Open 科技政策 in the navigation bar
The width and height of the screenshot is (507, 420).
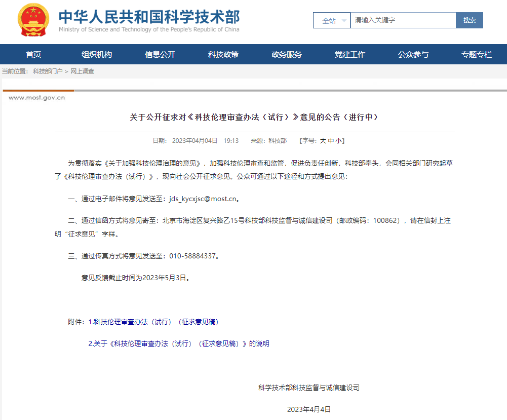(223, 55)
